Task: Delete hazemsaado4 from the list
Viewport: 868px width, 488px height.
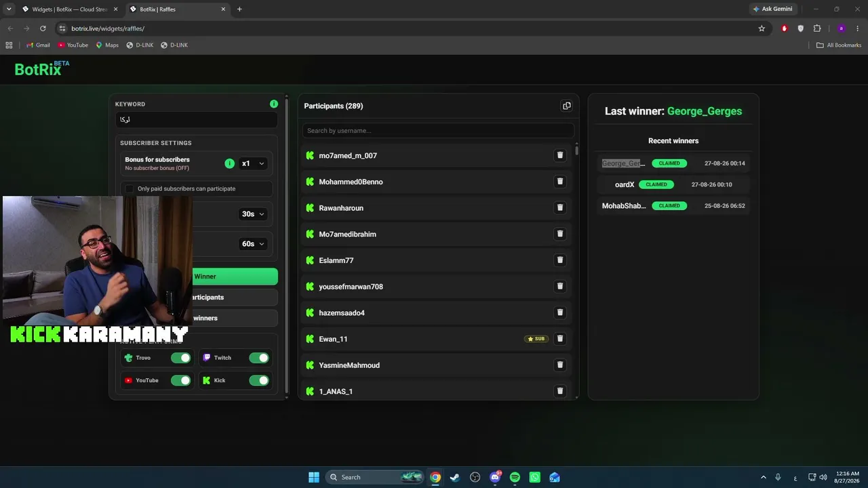Action: [x=560, y=312]
